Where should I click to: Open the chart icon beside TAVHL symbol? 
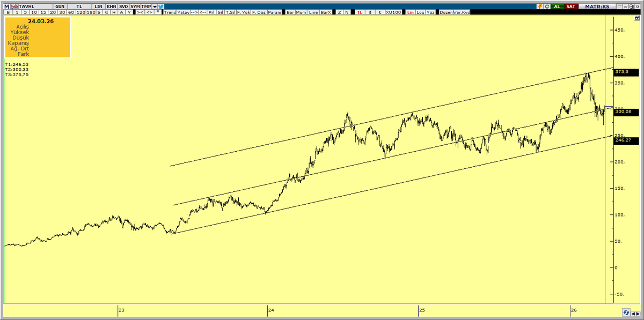(14, 6)
